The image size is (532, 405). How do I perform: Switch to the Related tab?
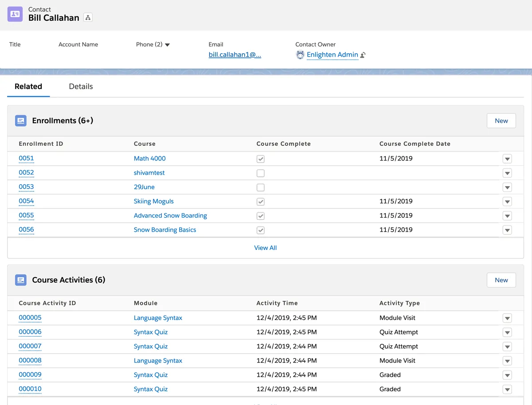click(28, 86)
